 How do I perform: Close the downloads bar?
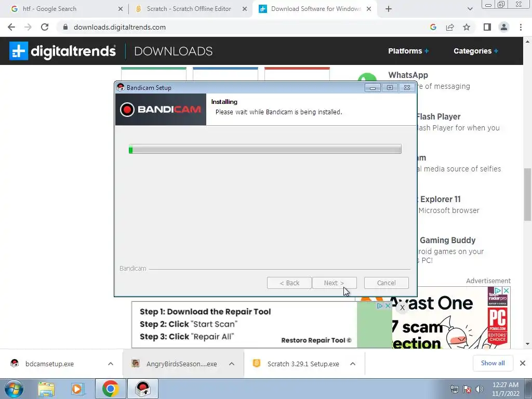[x=523, y=363]
